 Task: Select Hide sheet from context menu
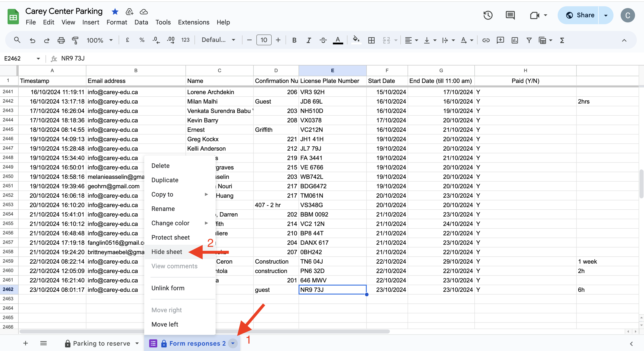click(167, 251)
